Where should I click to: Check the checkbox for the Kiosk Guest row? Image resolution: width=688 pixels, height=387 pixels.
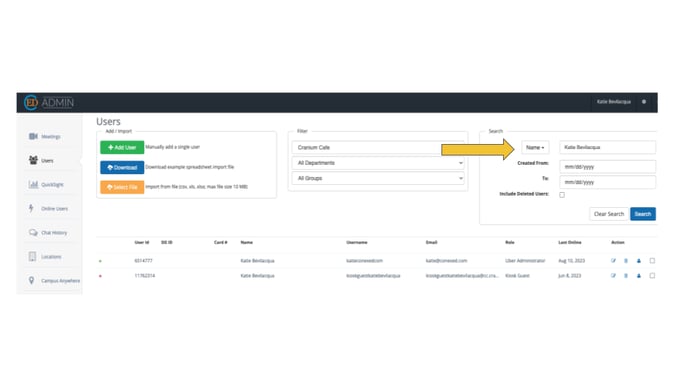[652, 276]
